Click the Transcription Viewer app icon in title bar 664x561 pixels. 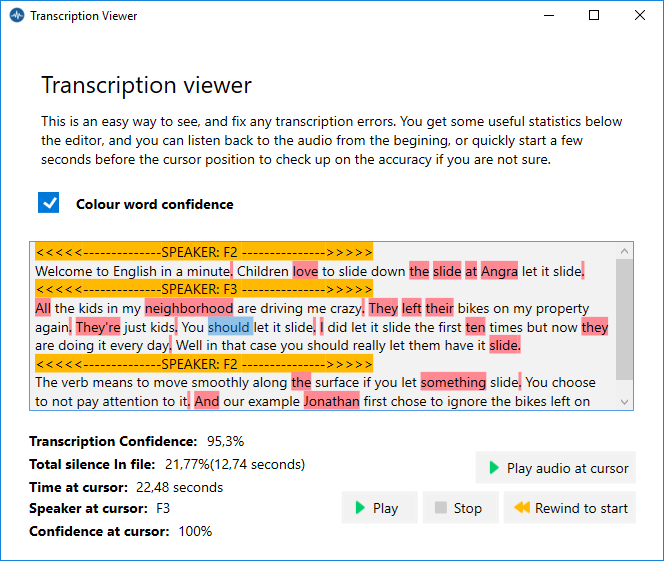pyautogui.click(x=17, y=16)
